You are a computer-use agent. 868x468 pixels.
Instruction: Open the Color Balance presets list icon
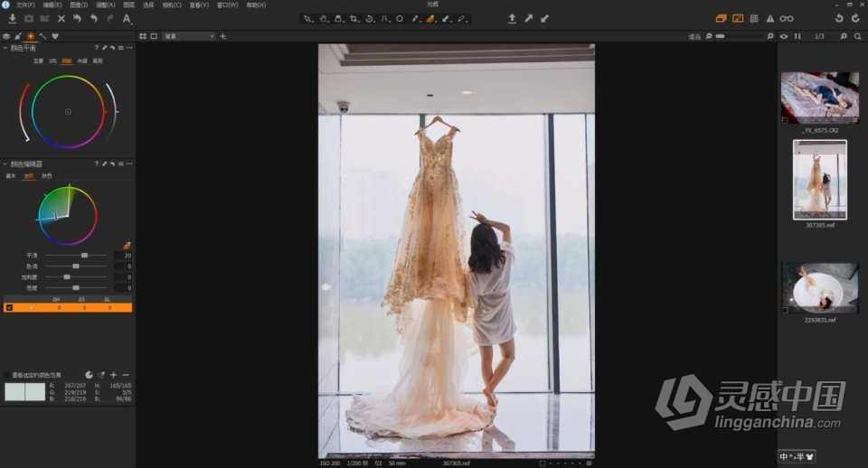120,48
